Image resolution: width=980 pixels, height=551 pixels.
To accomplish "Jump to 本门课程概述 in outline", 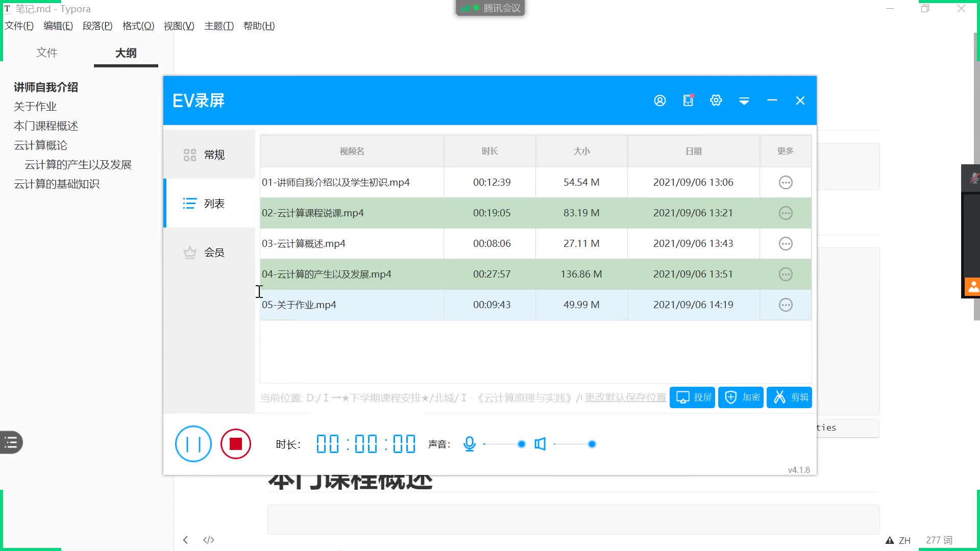I will pyautogui.click(x=46, y=126).
